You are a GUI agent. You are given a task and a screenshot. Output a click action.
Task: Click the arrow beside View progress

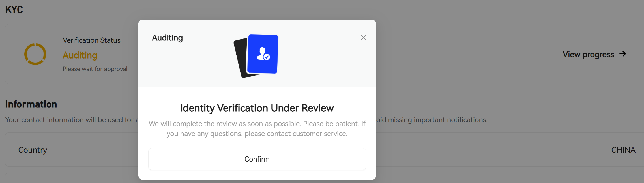pos(622,54)
